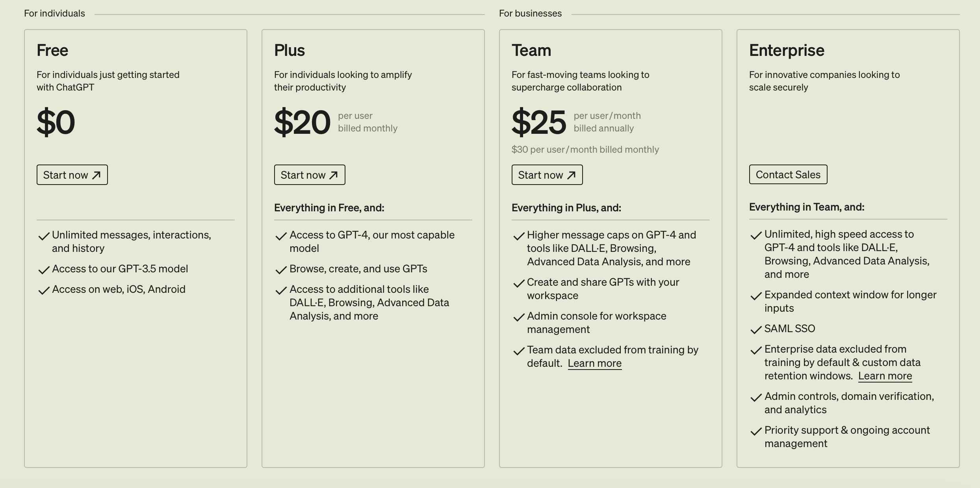Click the Plus plan title
980x488 pixels.
pos(290,50)
